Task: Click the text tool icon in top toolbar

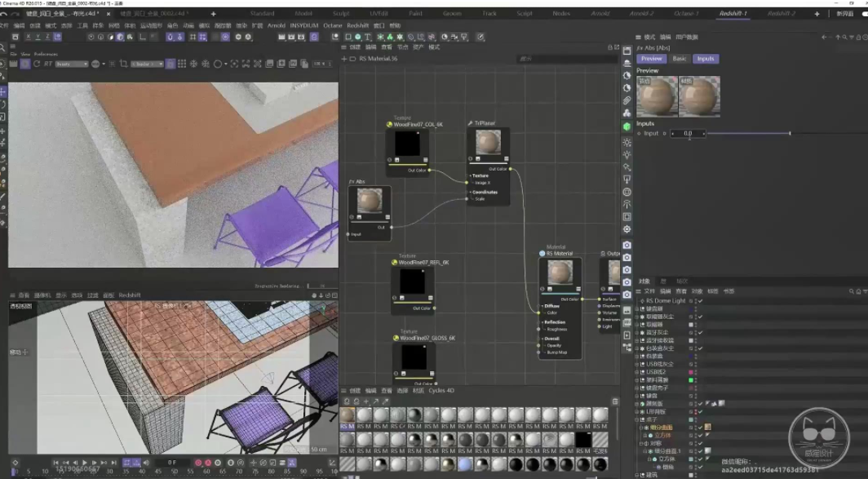Action: tap(368, 37)
